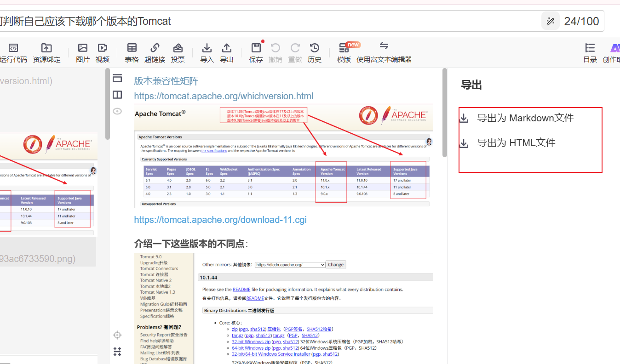Add a hyperlink with 超链接 icon
Image resolution: width=620 pixels, height=364 pixels.
pyautogui.click(x=155, y=48)
